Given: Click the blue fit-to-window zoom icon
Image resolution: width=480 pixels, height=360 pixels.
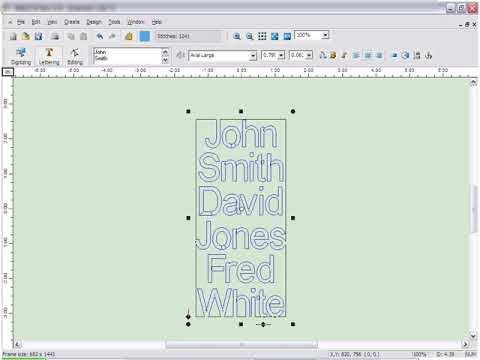Looking at the screenshot, I should (275, 36).
